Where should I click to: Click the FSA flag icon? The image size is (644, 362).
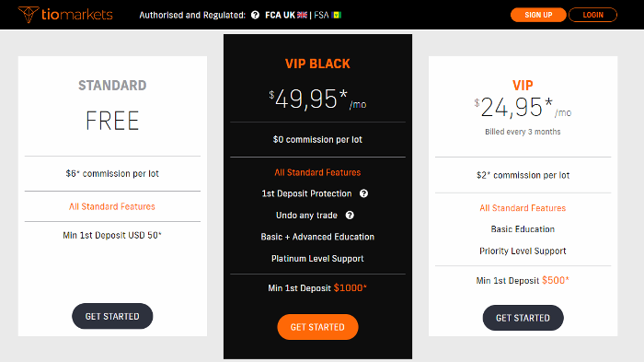pos(337,16)
